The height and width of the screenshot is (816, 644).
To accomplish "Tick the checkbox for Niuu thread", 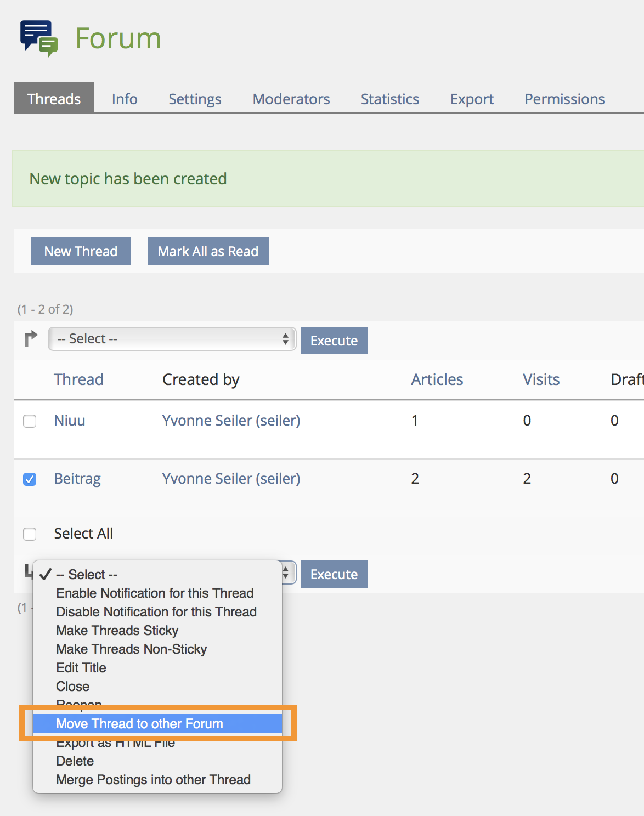I will (30, 421).
